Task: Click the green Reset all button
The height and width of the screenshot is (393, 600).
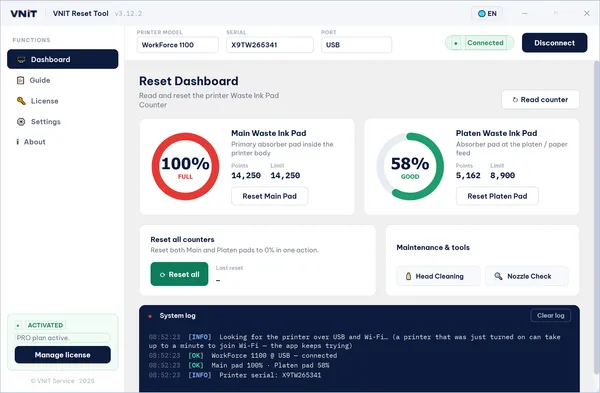Action: tap(179, 274)
